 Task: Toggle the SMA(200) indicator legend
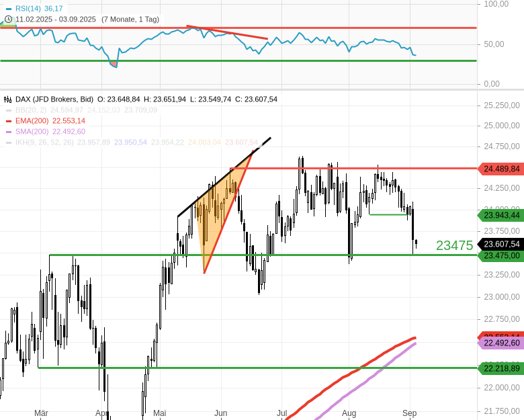(32, 132)
